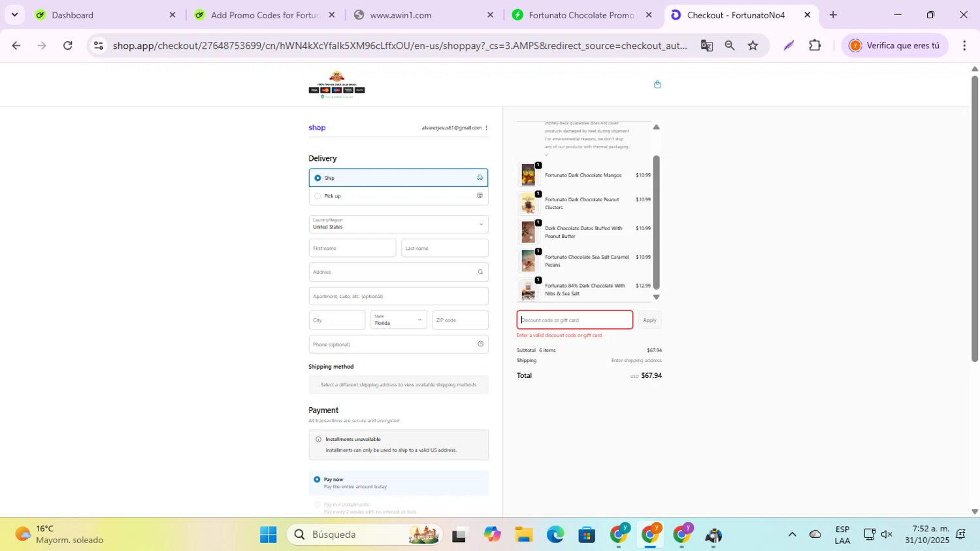
Task: Select the Ship delivery option
Action: coord(399,178)
